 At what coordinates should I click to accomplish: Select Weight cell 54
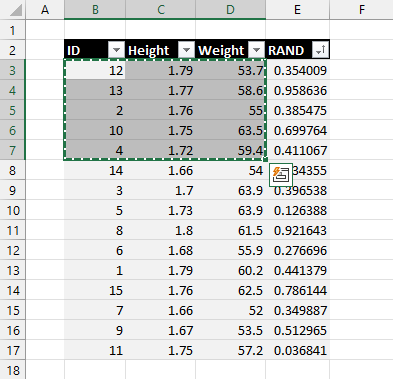pyautogui.click(x=231, y=170)
